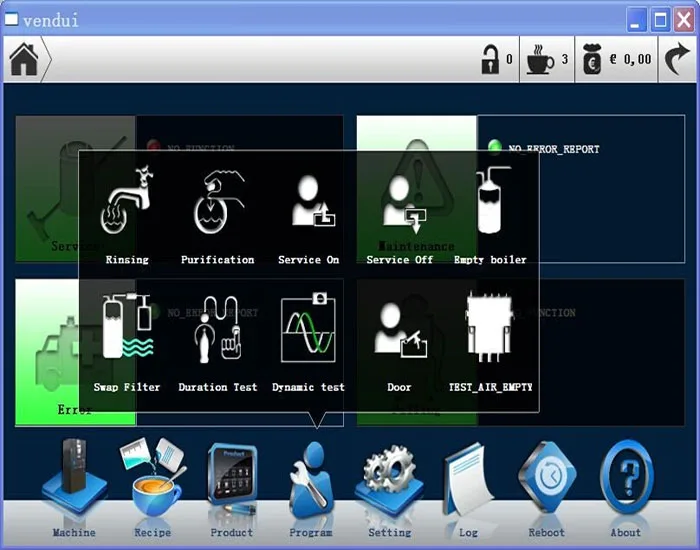The image size is (700, 550).
Task: Click the Reboot button
Action: [546, 481]
